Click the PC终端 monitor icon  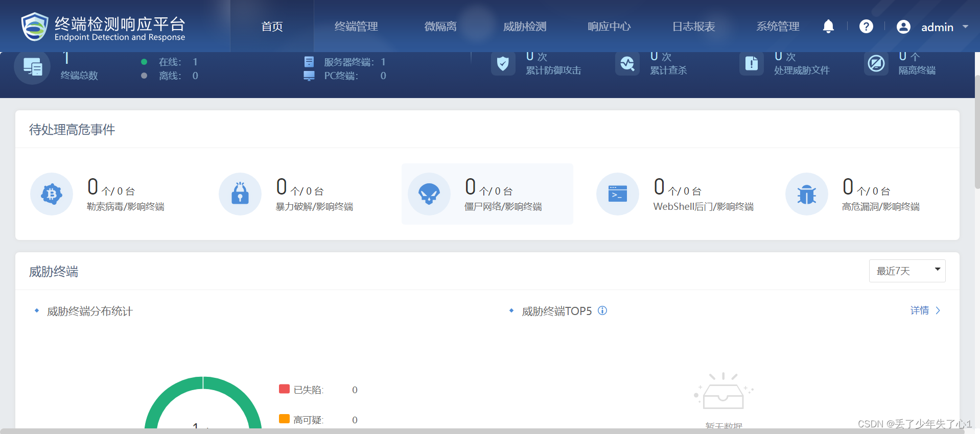coord(309,76)
